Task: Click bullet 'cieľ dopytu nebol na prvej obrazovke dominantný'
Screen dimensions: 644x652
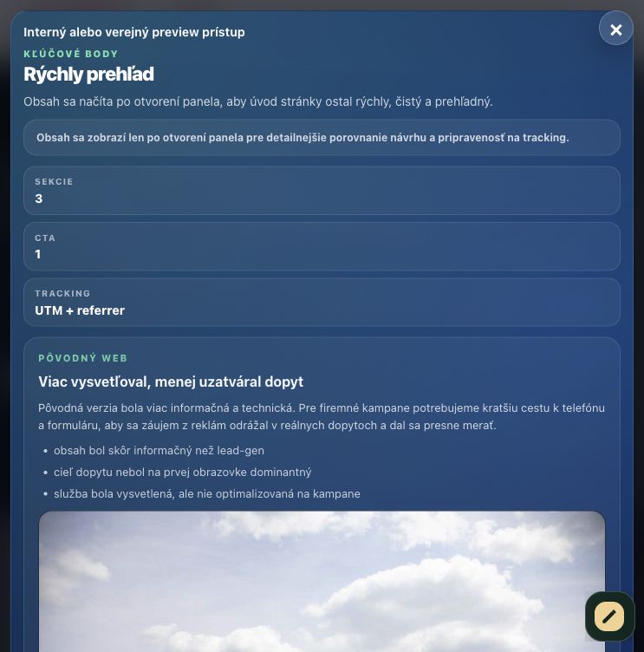Action: [183, 472]
